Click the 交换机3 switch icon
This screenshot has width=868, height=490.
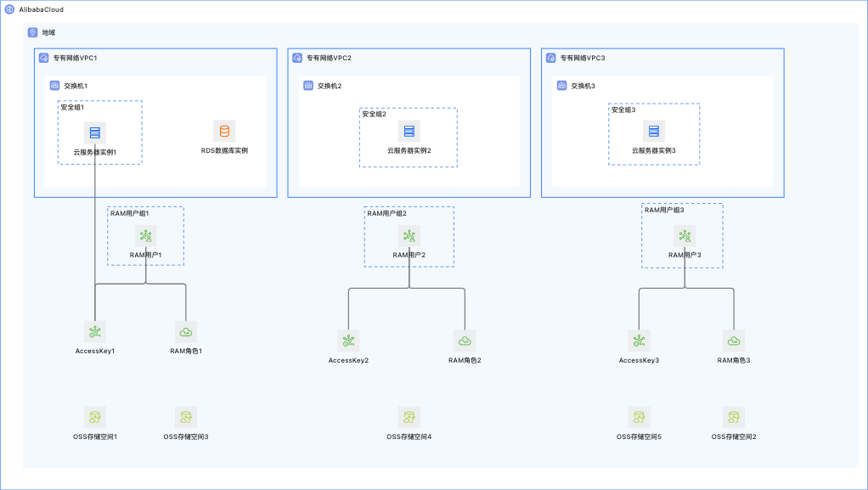(x=562, y=86)
